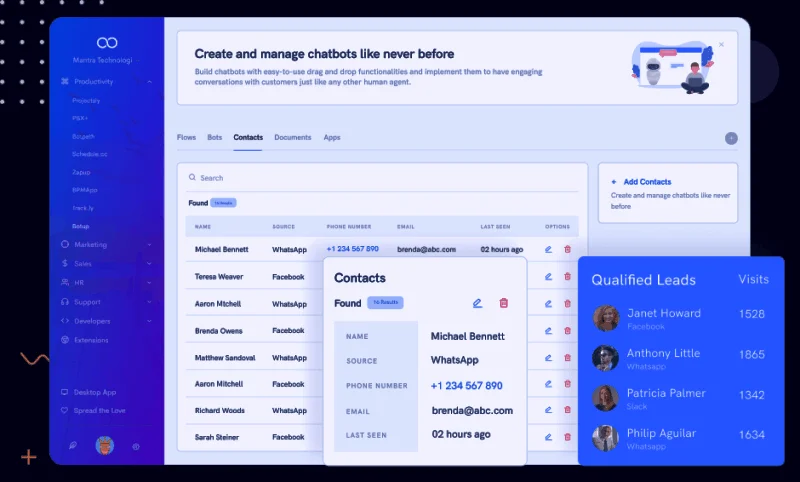Expand the Sales section chevron
Image resolution: width=800 pixels, height=482 pixels.
(149, 264)
